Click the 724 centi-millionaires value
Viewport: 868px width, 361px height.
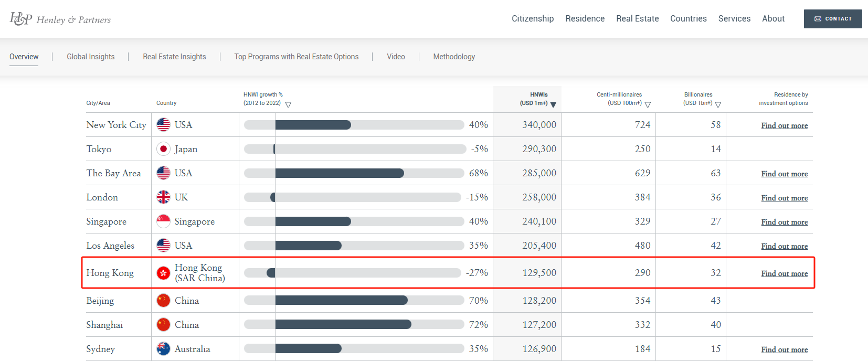coord(642,125)
